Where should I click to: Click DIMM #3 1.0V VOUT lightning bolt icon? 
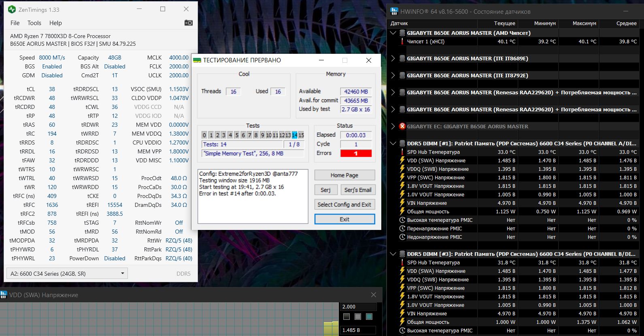coord(402,305)
